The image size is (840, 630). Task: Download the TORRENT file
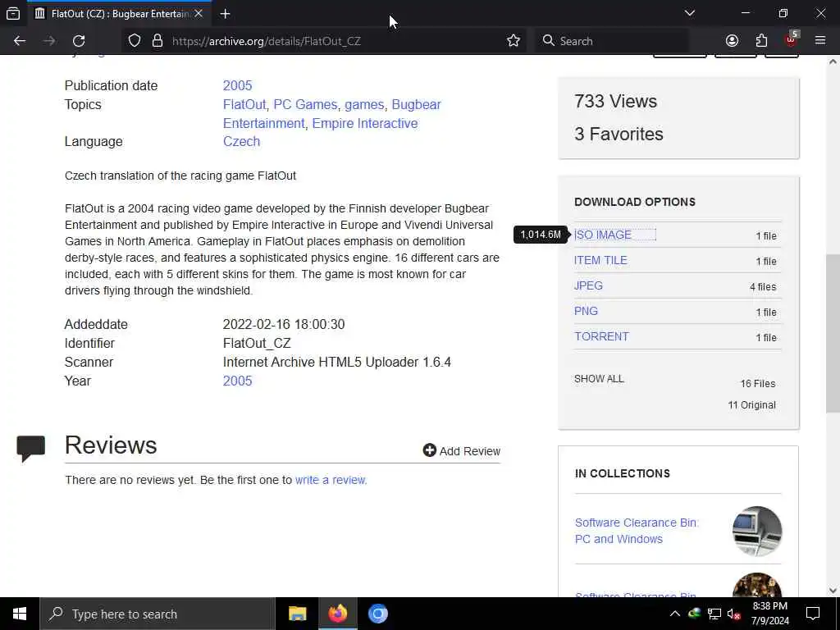[x=601, y=336]
